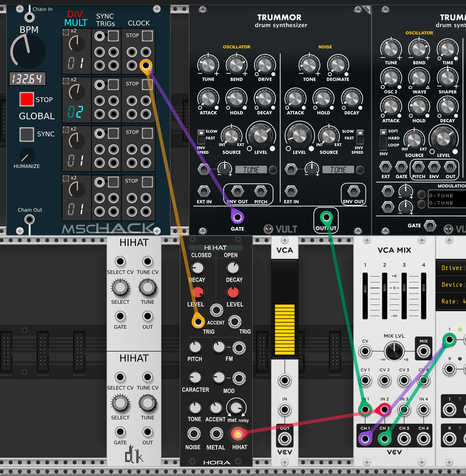Click the red closed LEVEL knob on the Hora hi-hat
Screen dimensions: 466x476
click(198, 292)
